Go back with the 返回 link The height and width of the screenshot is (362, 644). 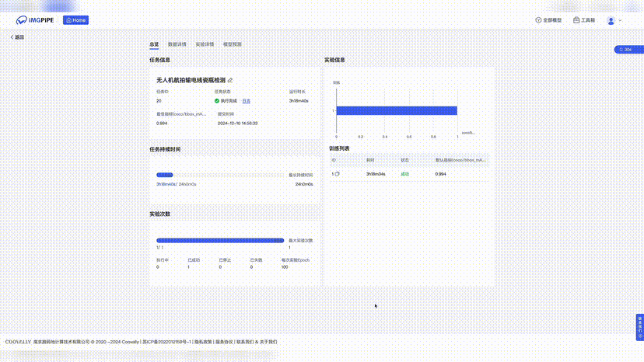17,37
